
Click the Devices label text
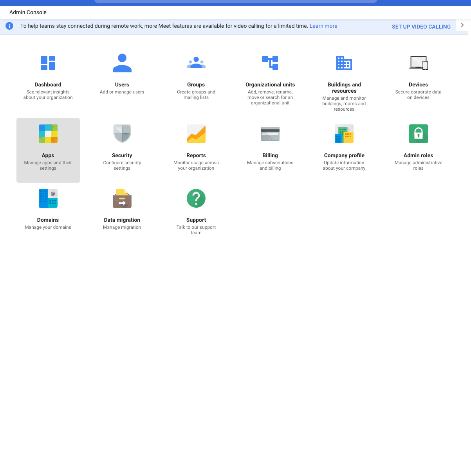pos(419,84)
